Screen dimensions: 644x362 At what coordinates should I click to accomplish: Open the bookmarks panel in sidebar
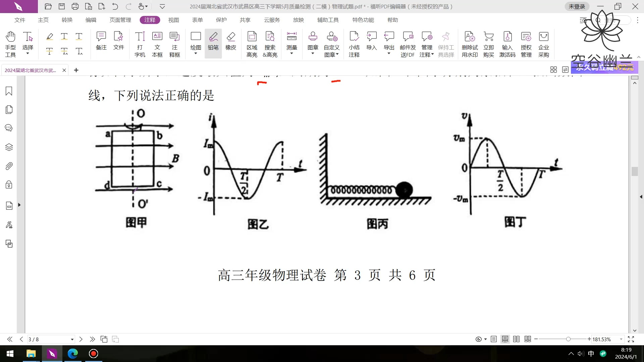(x=9, y=91)
